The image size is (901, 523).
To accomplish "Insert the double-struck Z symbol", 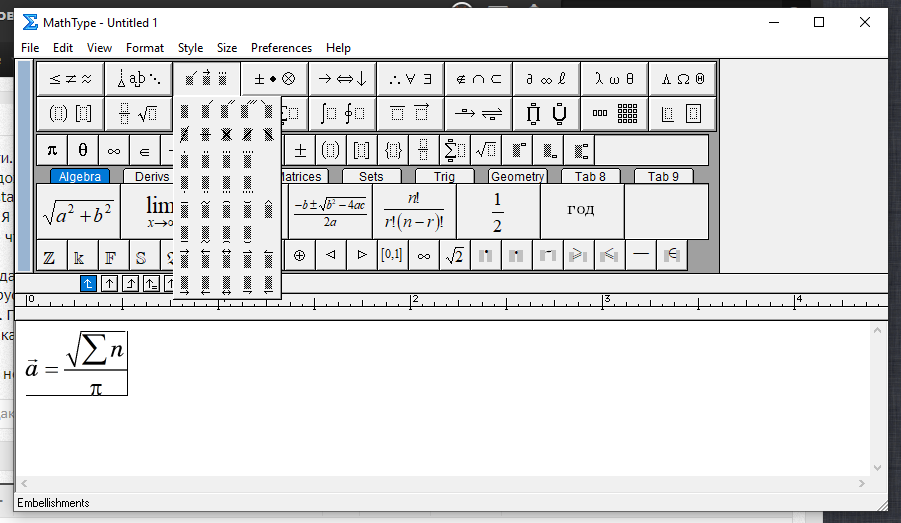I will pos(51,256).
